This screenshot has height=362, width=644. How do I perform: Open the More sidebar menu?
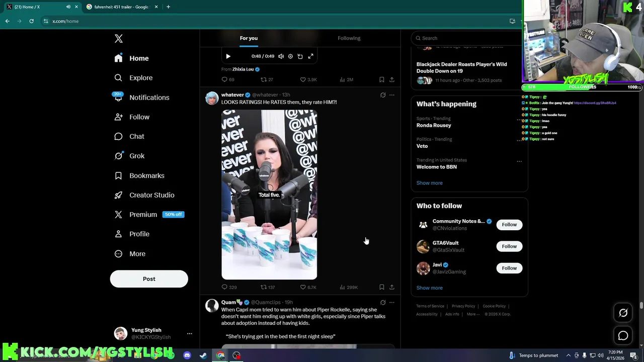pyautogui.click(x=130, y=254)
